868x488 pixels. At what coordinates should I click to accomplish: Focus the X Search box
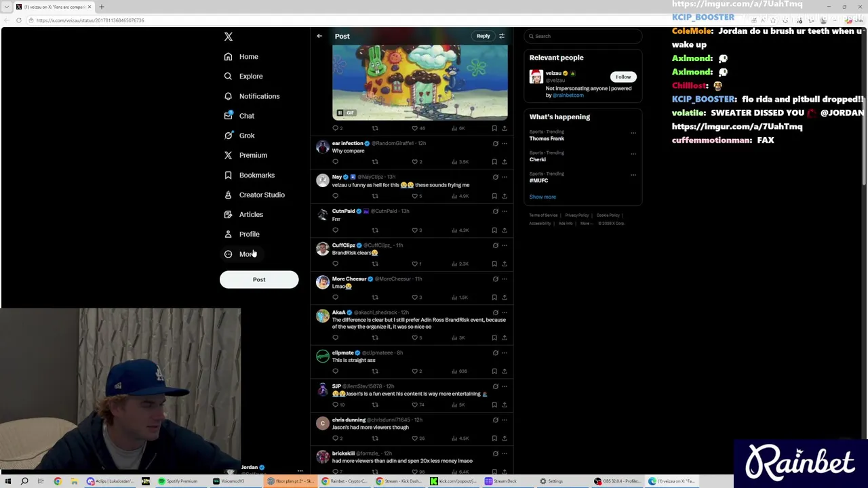(583, 36)
